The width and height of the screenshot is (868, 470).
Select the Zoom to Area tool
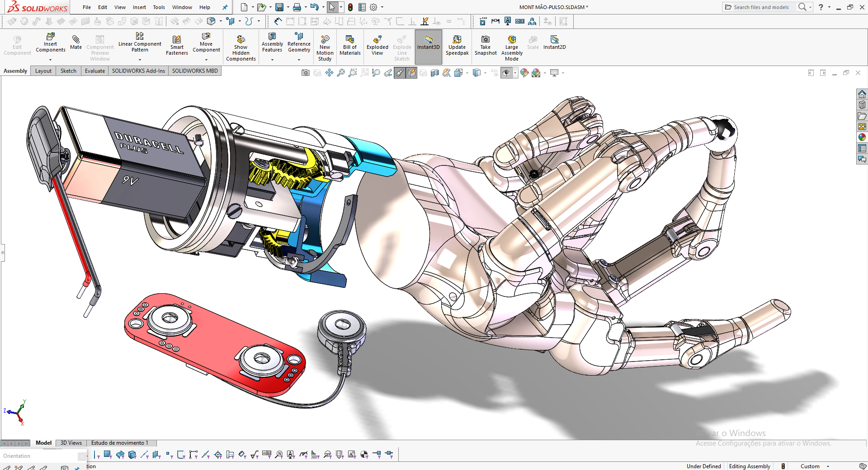click(x=353, y=73)
